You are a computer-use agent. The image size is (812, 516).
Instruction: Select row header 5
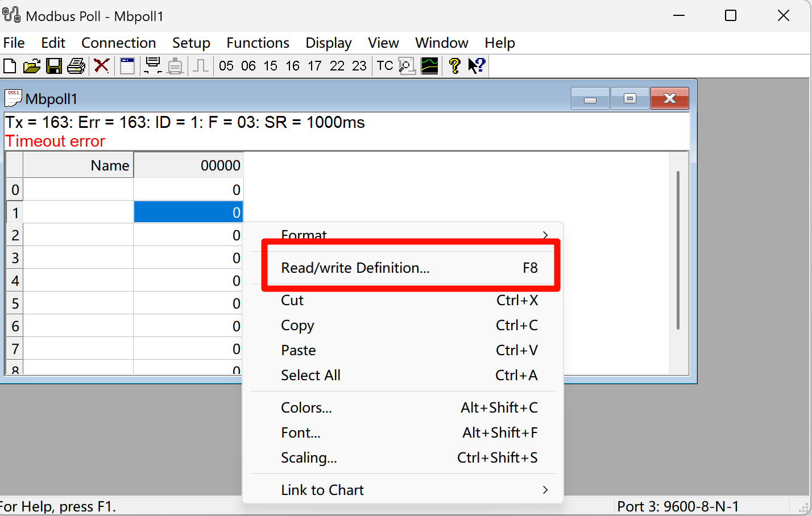(x=15, y=303)
